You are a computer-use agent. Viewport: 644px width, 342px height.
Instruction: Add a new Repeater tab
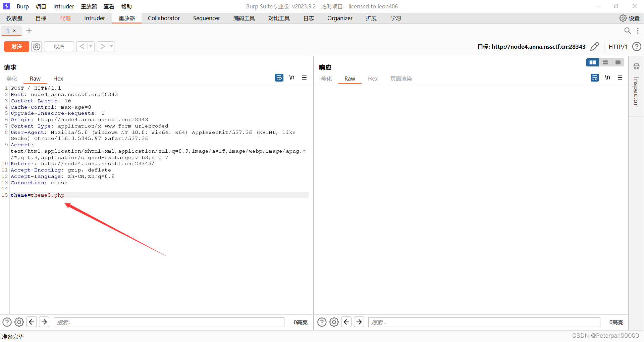pos(29,31)
